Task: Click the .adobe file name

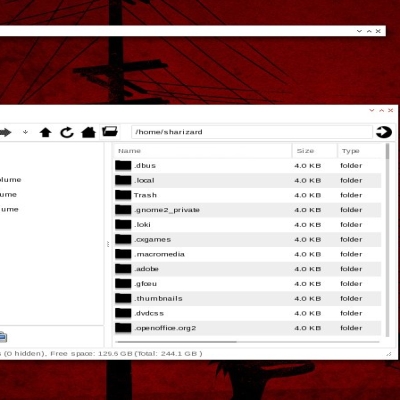Action: pyautogui.click(x=146, y=269)
